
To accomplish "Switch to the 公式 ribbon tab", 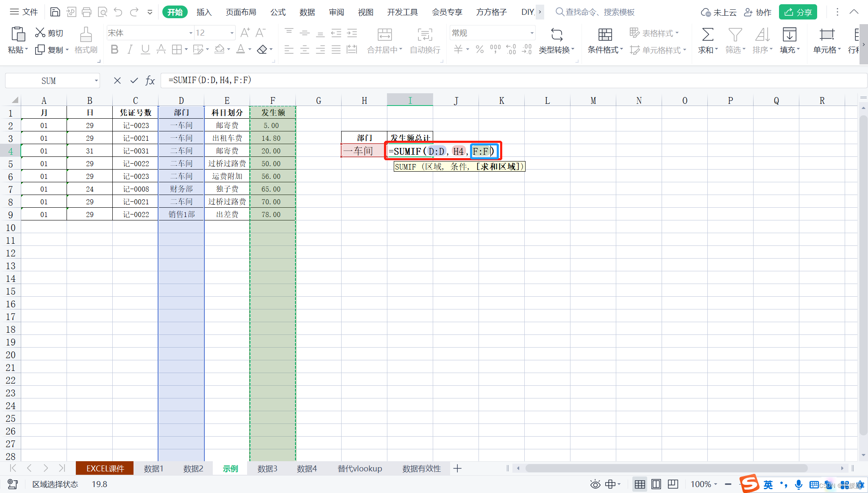I will [278, 12].
